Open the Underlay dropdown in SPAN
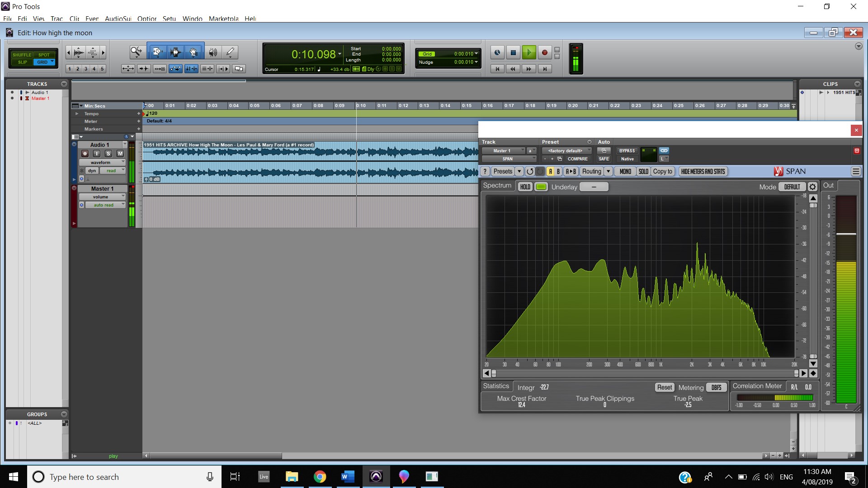Screen dimensions: 868x488 pyautogui.click(x=594, y=187)
